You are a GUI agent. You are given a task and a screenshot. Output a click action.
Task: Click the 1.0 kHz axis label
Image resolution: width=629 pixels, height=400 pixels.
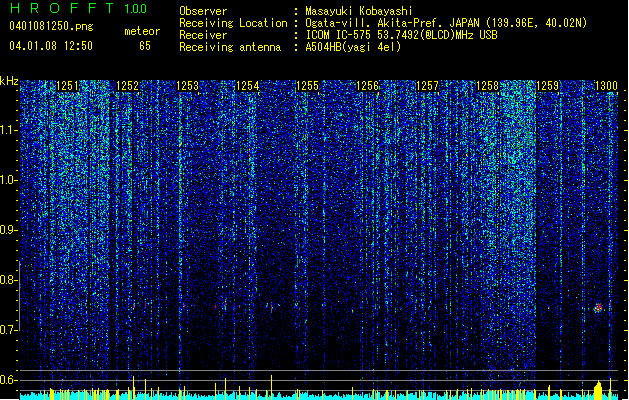[x=9, y=180]
